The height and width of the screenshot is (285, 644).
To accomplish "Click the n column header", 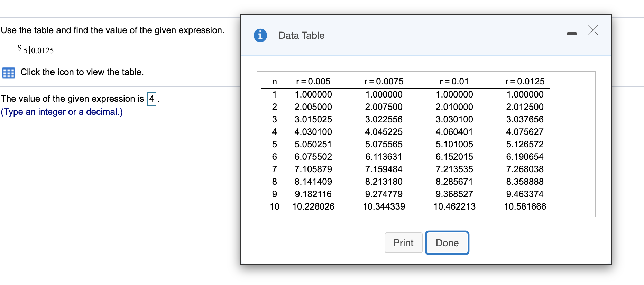I will (274, 82).
